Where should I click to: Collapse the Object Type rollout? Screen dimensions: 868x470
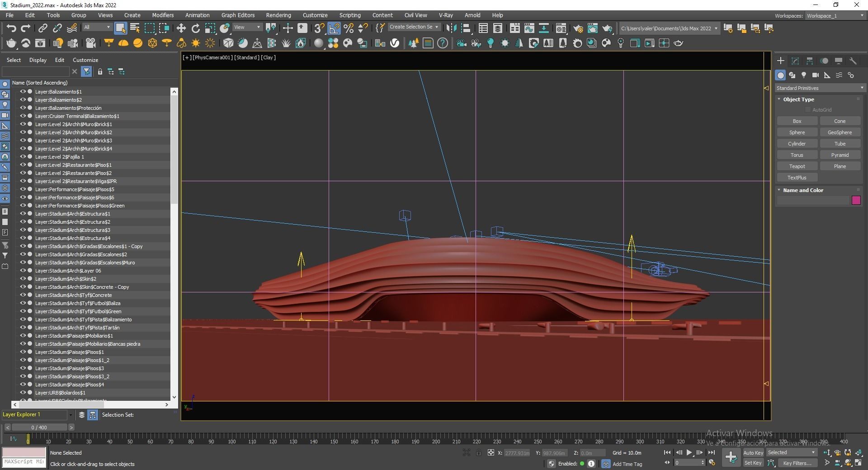click(x=798, y=99)
